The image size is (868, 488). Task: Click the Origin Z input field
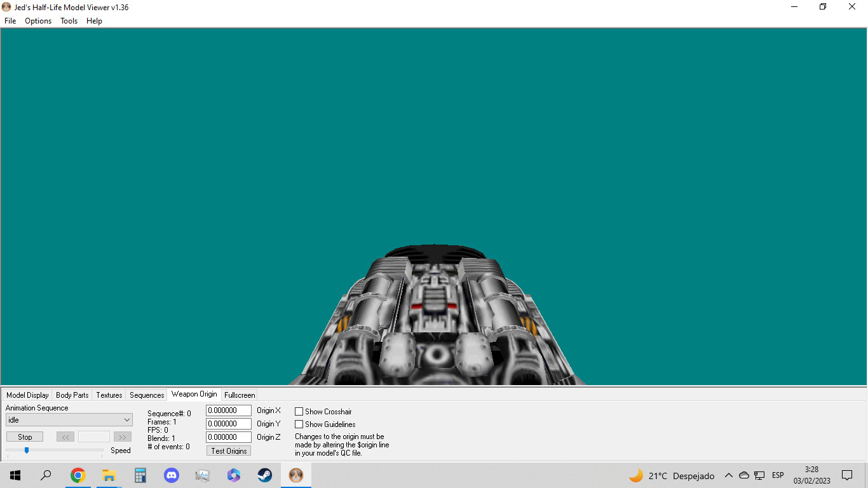[x=229, y=437]
